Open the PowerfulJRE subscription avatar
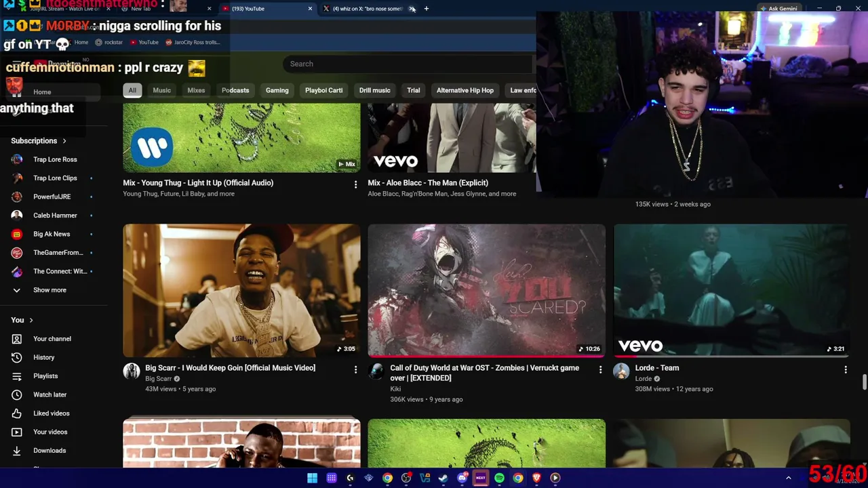This screenshot has height=488, width=868. click(17, 197)
